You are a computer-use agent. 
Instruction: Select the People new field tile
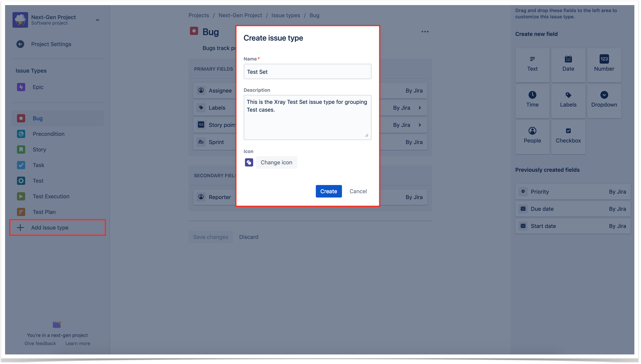532,137
